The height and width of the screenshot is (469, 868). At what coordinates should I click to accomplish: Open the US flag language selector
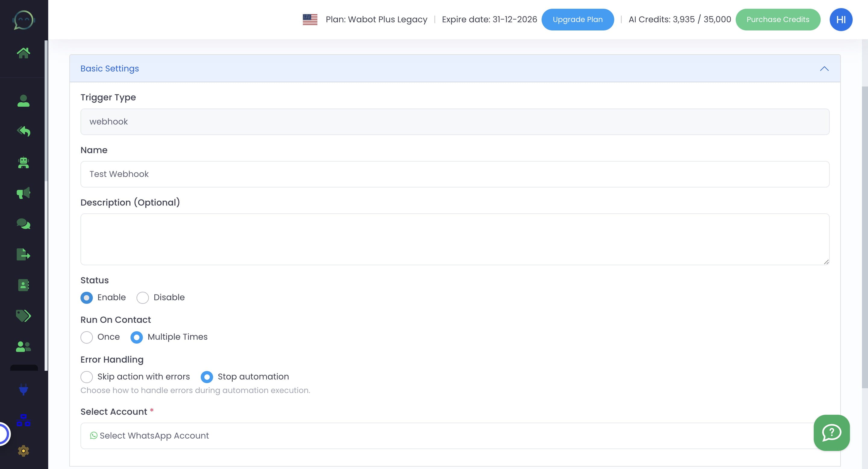point(310,20)
